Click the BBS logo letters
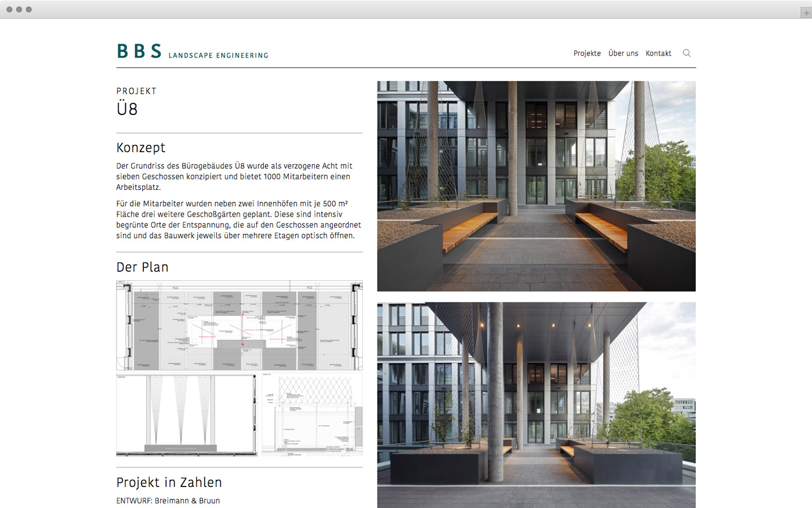This screenshot has width=812, height=508. click(139, 52)
